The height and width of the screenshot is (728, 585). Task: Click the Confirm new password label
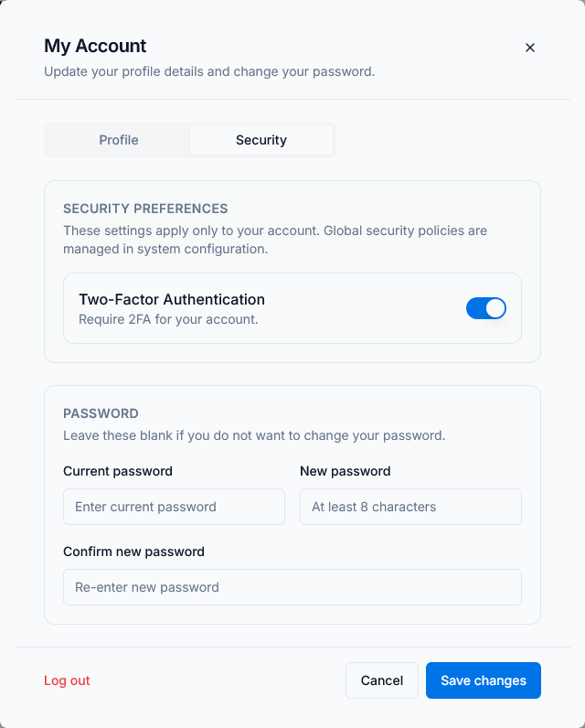point(133,551)
